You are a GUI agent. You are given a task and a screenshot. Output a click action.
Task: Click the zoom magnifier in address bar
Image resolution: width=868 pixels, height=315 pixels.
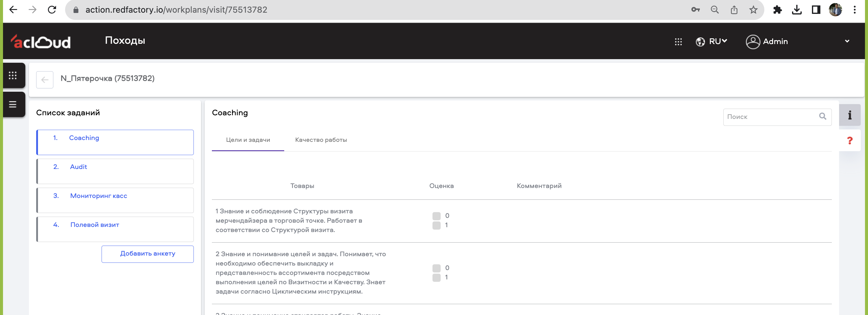point(715,10)
